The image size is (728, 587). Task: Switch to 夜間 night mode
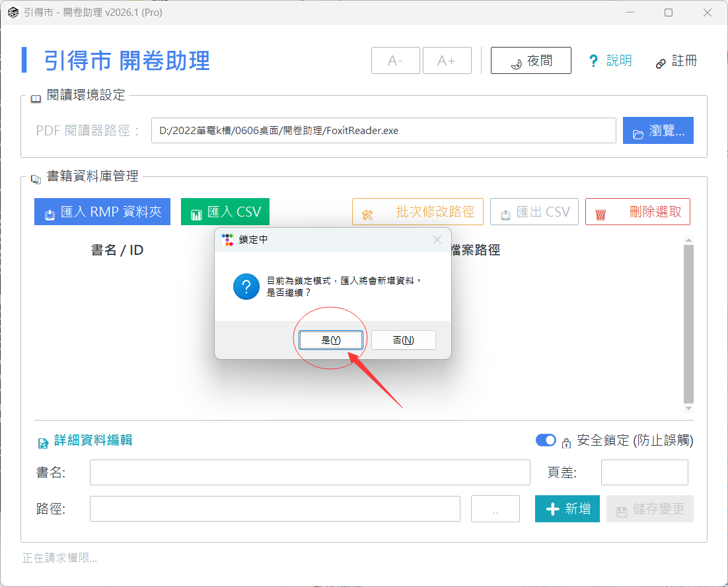[530, 61]
